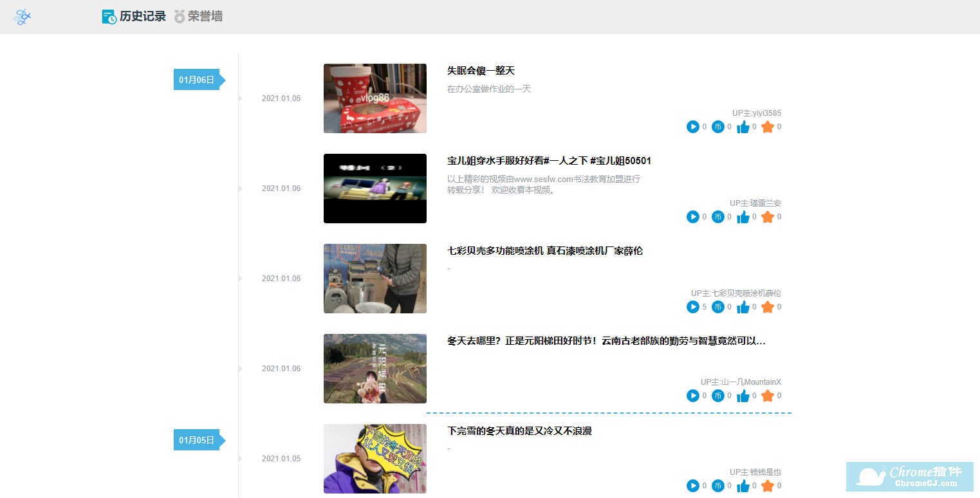980x498 pixels.
Task: Open the 元阳梯田 terraced fields thumbnail
Action: pos(374,369)
